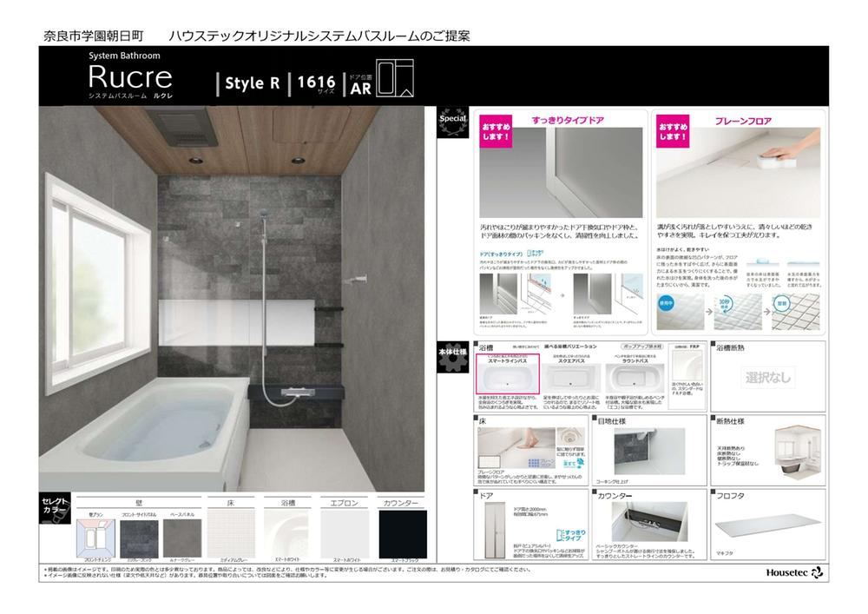Open the ドア section door image

point(494,531)
